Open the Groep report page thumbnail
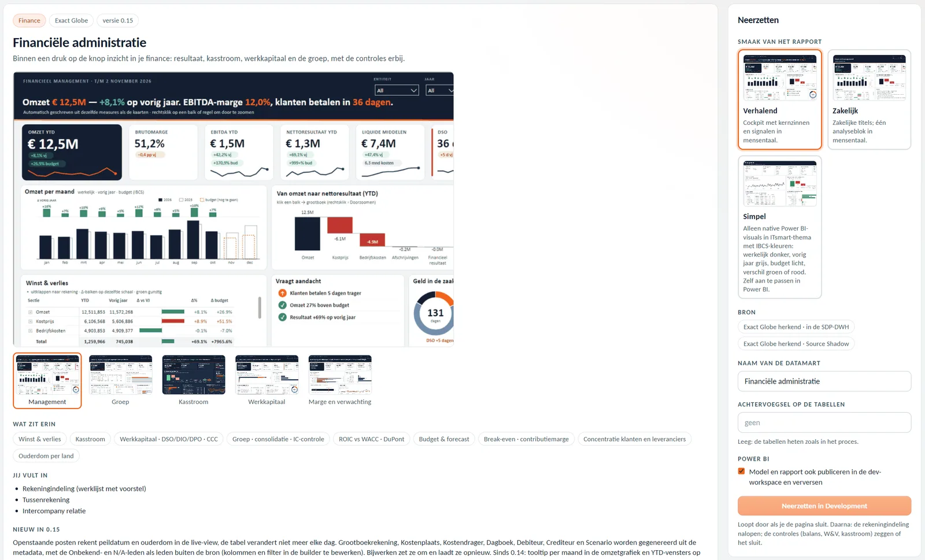Screen dimensions: 925x560 coord(120,381)
